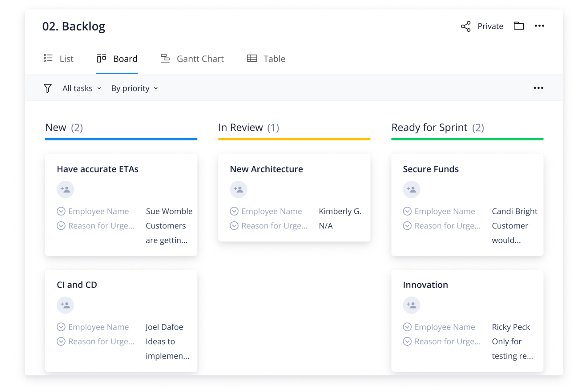588x392 pixels.
Task: Click Employee Name field icon on Innovation
Action: [407, 327]
